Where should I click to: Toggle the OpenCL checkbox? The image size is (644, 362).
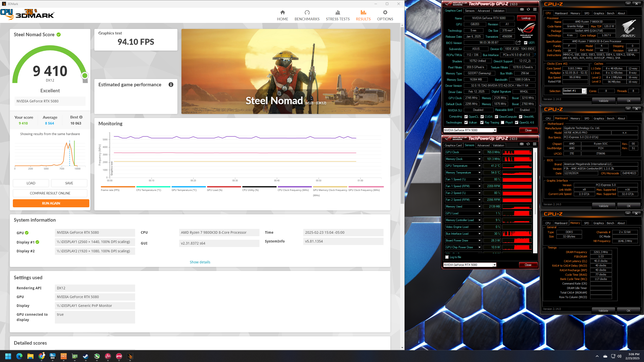466,117
